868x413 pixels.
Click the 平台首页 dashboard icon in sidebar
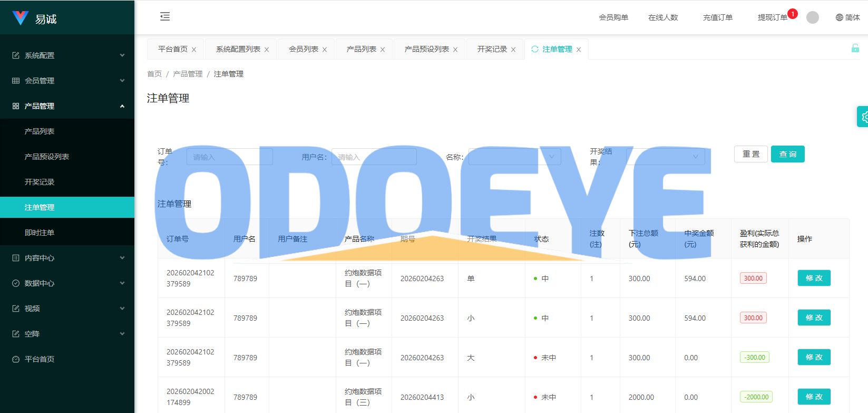tap(16, 359)
